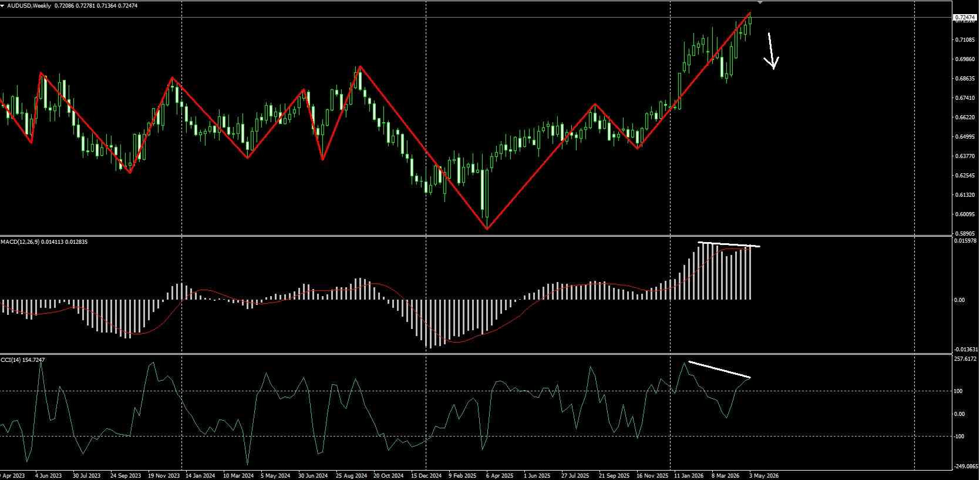980x480 pixels.
Task: Click the 0.68635 price scale label
Action: (x=965, y=79)
